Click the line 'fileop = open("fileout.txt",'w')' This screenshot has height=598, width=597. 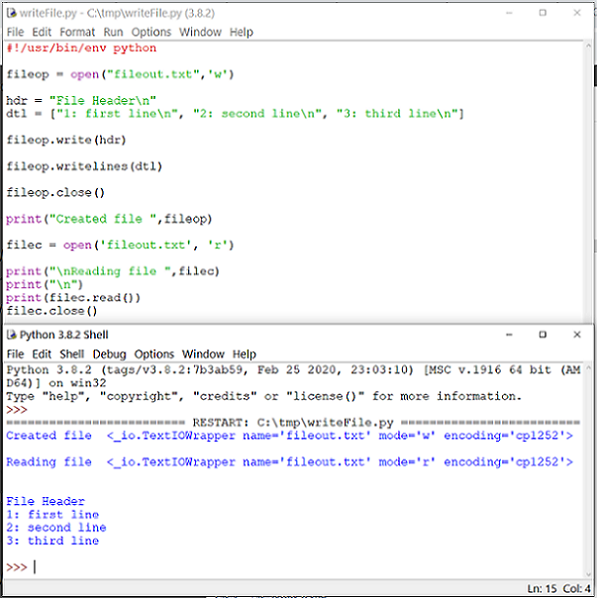coord(120,74)
